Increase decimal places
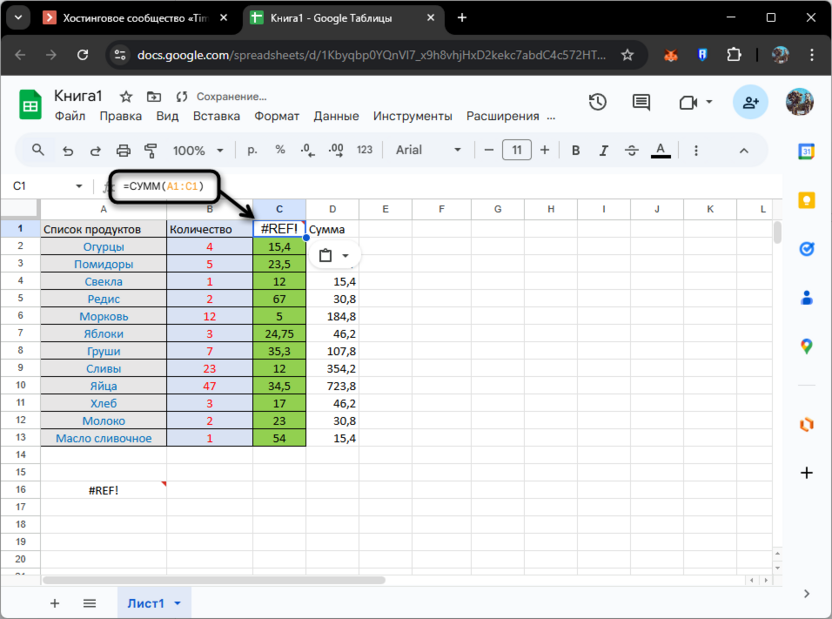Viewport: 832px width, 619px height. click(336, 150)
